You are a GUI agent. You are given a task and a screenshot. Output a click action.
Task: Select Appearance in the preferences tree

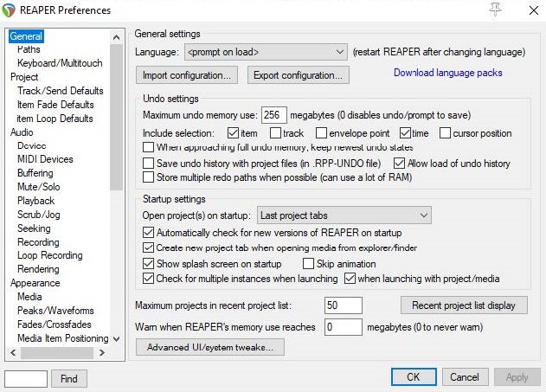coord(35,283)
